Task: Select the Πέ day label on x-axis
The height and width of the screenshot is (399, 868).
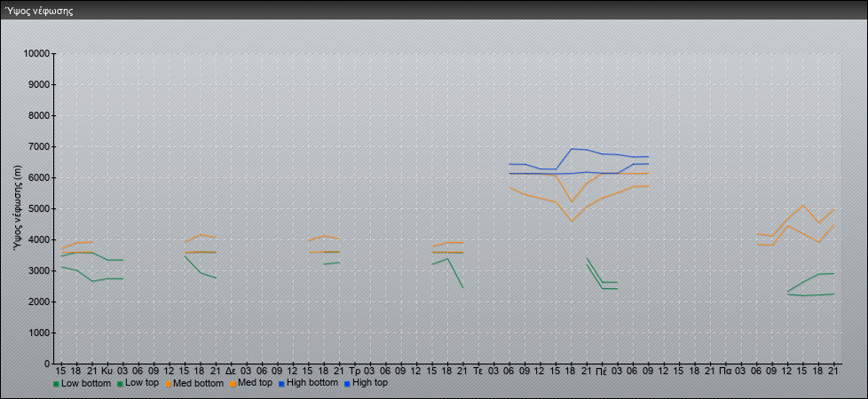Action: pos(602,371)
